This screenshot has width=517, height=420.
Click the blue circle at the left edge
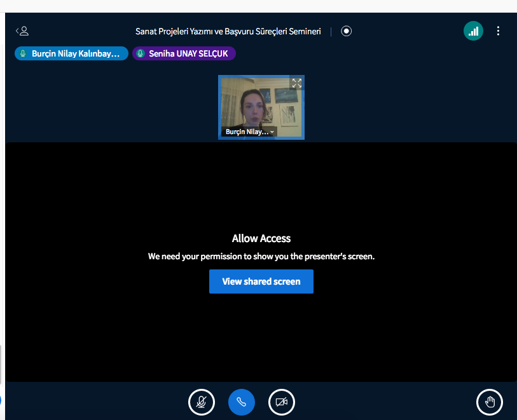click(x=1, y=400)
